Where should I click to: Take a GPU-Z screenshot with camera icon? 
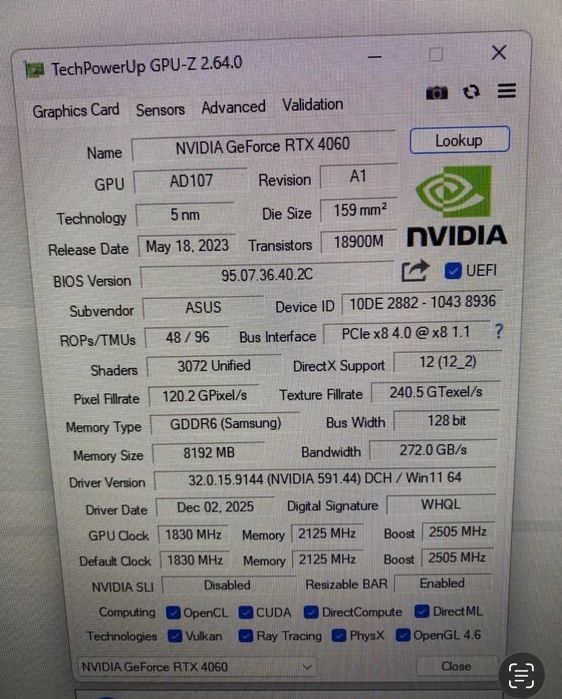click(x=436, y=93)
